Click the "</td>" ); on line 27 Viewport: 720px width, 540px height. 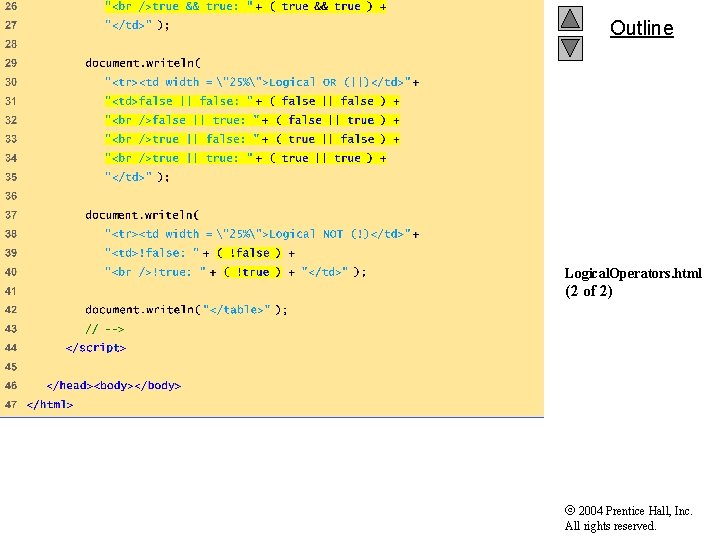(137, 25)
